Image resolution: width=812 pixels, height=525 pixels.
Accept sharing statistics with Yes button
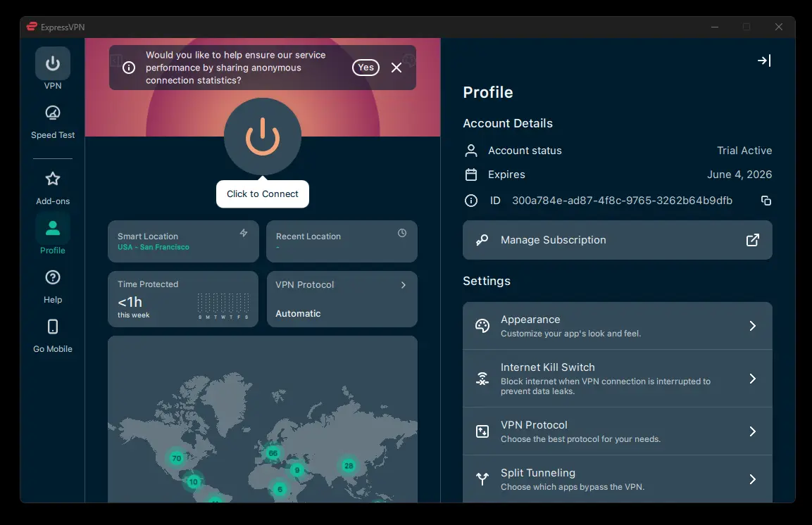coord(366,68)
